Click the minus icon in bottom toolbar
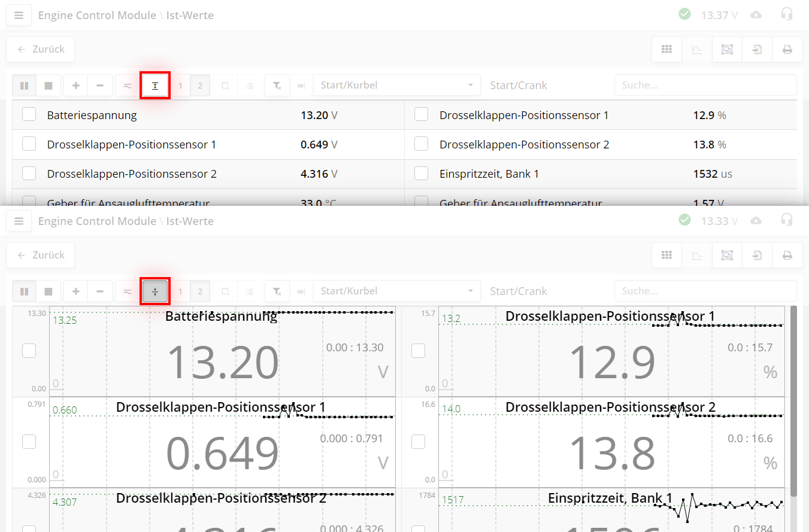The height and width of the screenshot is (532, 809). [x=100, y=291]
